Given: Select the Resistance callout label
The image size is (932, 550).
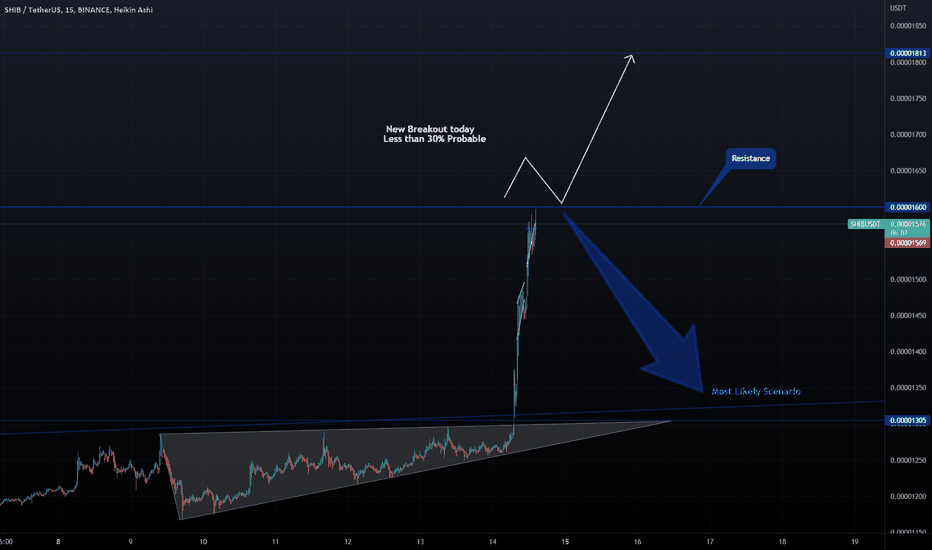Looking at the screenshot, I should [x=750, y=158].
